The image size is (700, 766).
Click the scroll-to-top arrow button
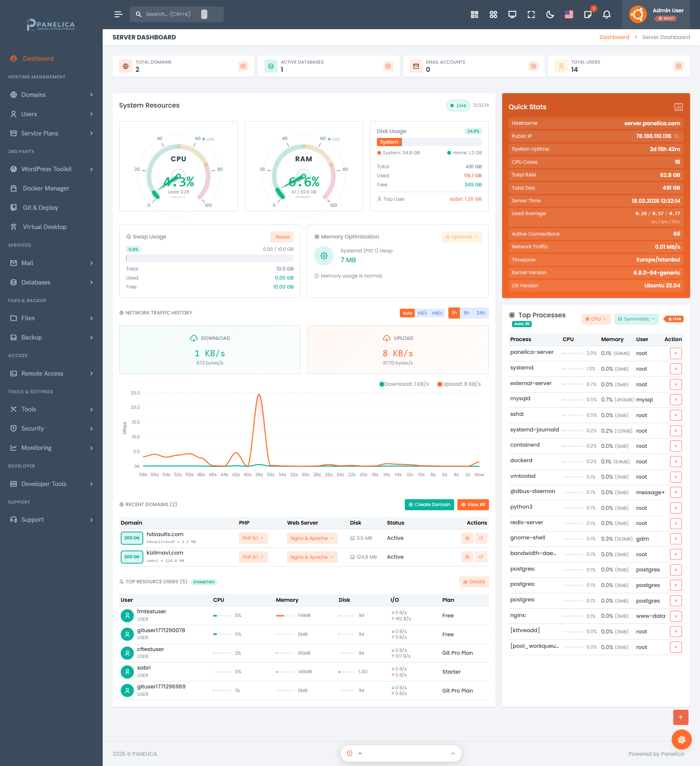[x=681, y=717]
